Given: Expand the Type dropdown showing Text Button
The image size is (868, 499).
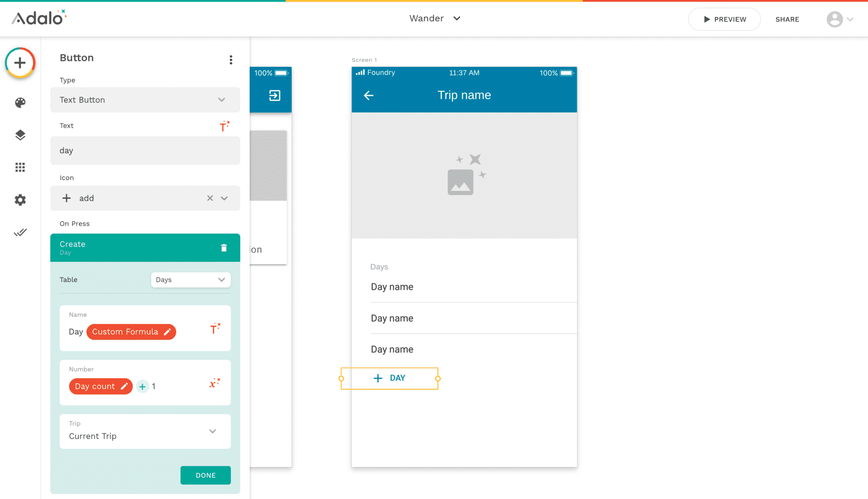Looking at the screenshot, I should (x=145, y=100).
